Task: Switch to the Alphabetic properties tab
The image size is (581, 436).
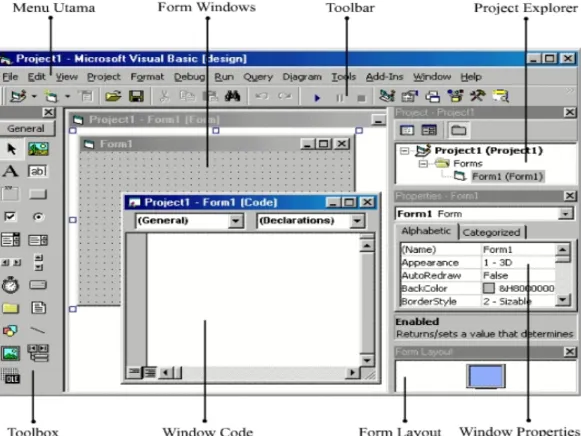Action: pyautogui.click(x=426, y=231)
